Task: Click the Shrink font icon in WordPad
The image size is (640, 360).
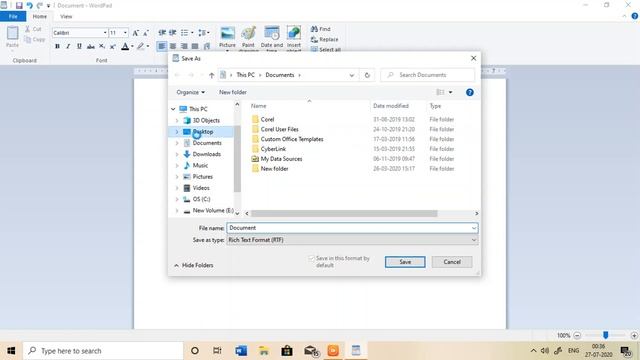Action: (x=146, y=33)
